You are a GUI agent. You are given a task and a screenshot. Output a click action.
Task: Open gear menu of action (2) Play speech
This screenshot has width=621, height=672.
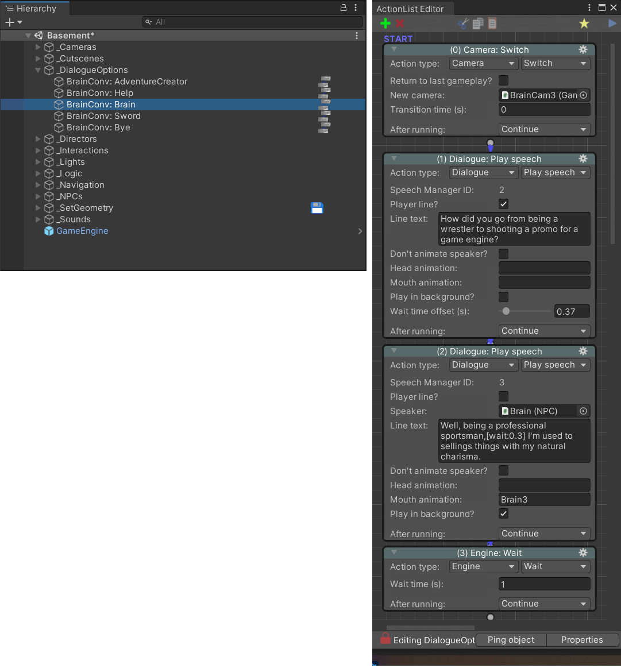tap(583, 351)
